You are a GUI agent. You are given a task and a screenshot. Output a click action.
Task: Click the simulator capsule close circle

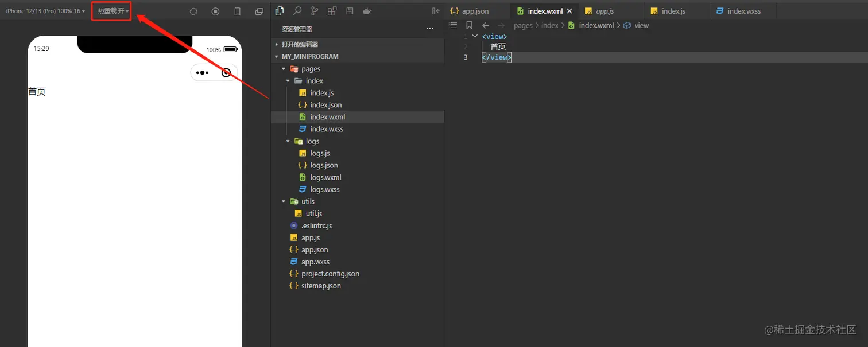pos(226,73)
